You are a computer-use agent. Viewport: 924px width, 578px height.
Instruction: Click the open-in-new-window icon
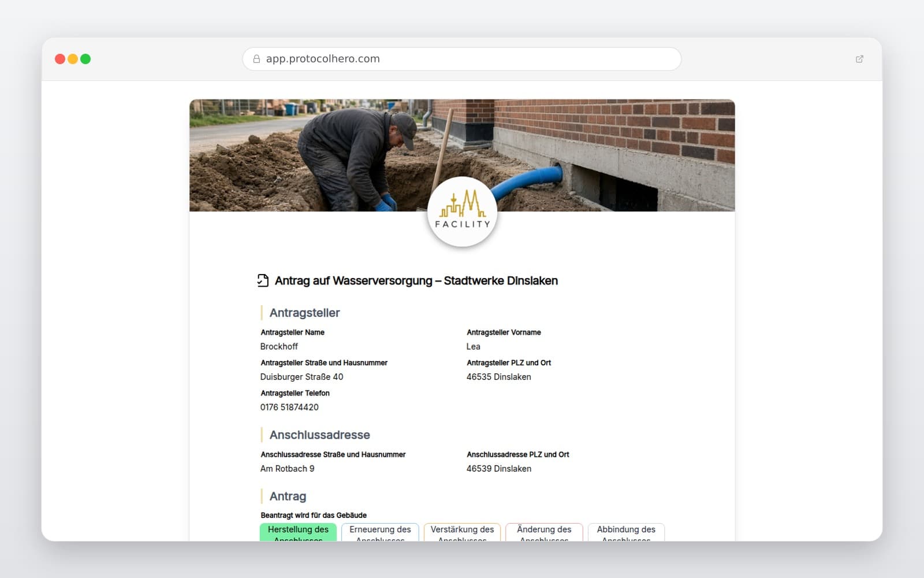(859, 59)
